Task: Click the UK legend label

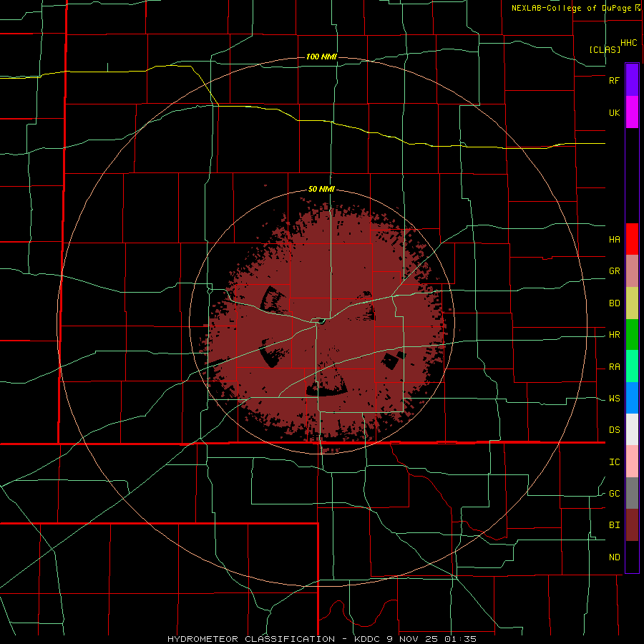Action: tap(614, 113)
